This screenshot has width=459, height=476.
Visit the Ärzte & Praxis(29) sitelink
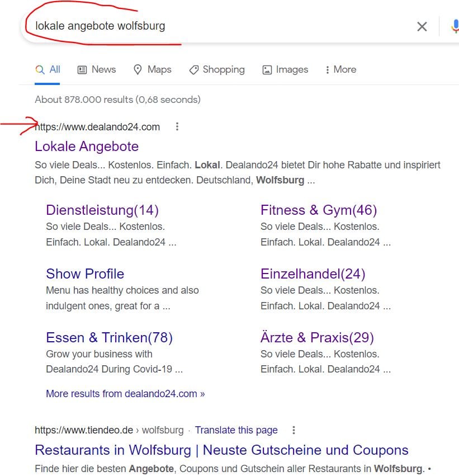pos(317,338)
